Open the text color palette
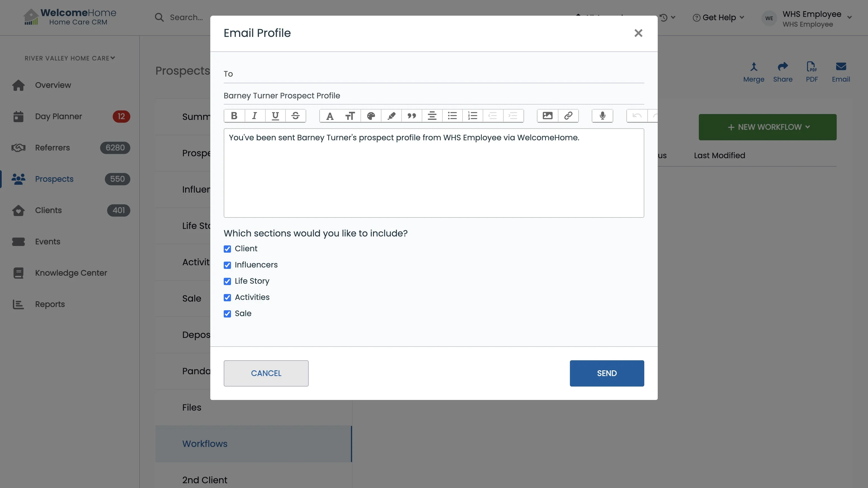Viewport: 868px width, 488px height. (371, 116)
